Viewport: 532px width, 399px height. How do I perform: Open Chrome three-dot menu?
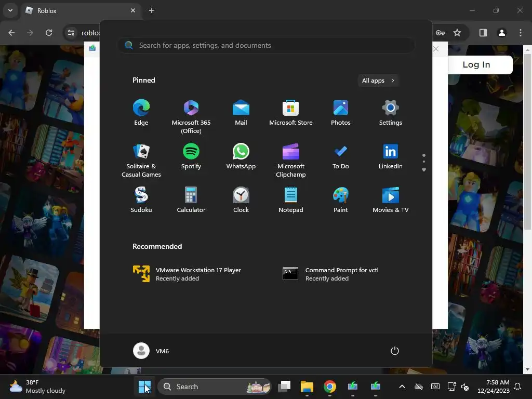point(521,33)
